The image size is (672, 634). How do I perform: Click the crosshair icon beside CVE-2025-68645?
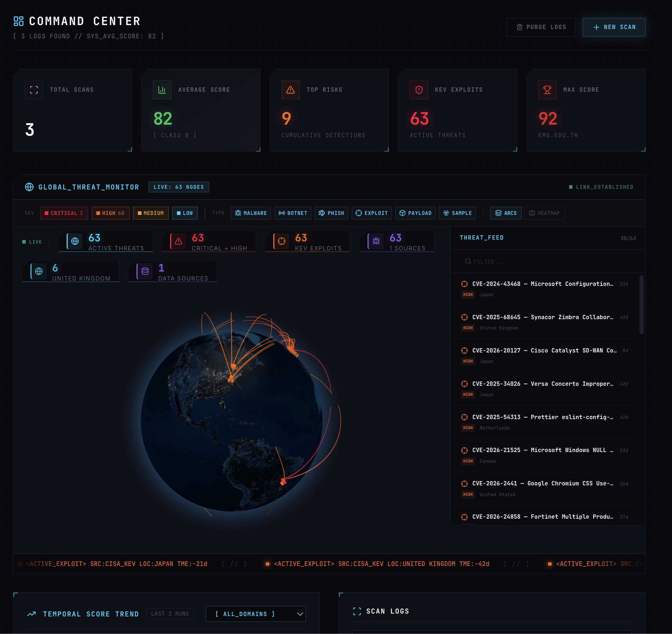[x=465, y=317]
